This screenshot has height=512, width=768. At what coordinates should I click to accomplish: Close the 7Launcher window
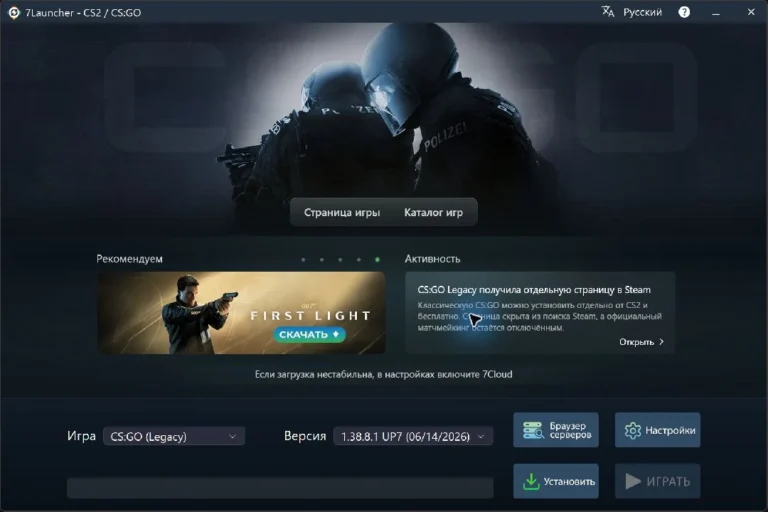point(751,12)
